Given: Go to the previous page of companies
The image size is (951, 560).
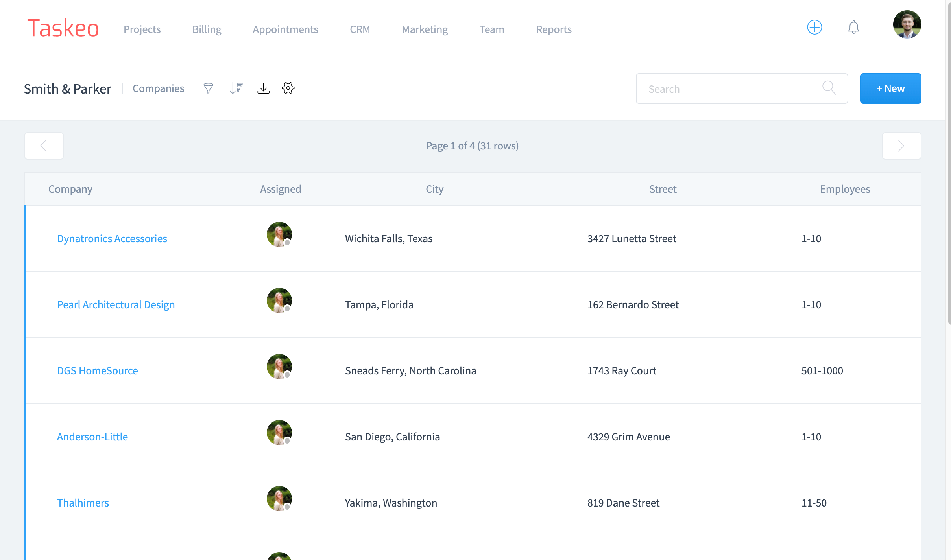Looking at the screenshot, I should (44, 146).
